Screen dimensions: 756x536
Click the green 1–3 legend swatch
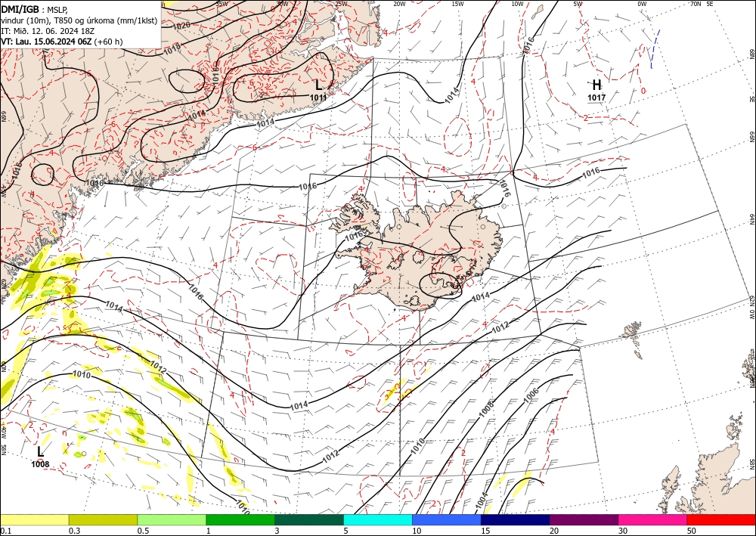coord(240,519)
